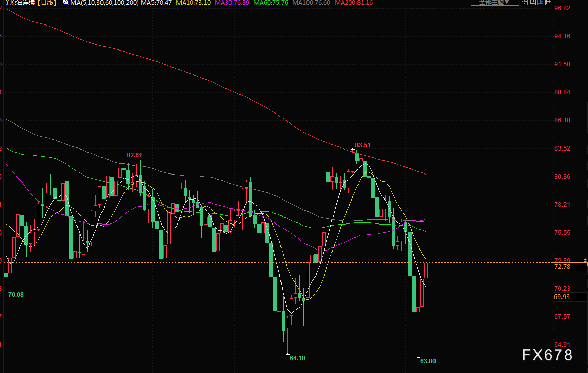The height and width of the screenshot is (373, 588).
Task: Click the blue highlighted axis icon at top right
Action: 541,2
